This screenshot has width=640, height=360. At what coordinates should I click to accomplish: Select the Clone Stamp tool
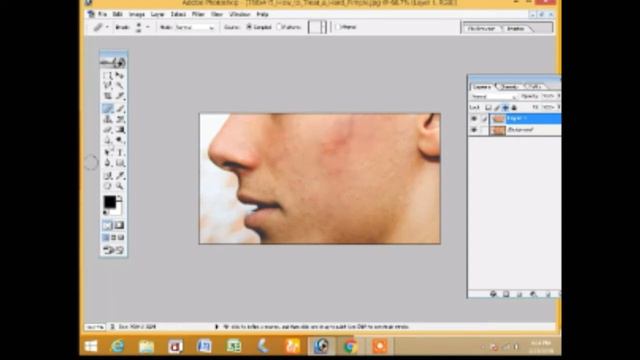107,119
